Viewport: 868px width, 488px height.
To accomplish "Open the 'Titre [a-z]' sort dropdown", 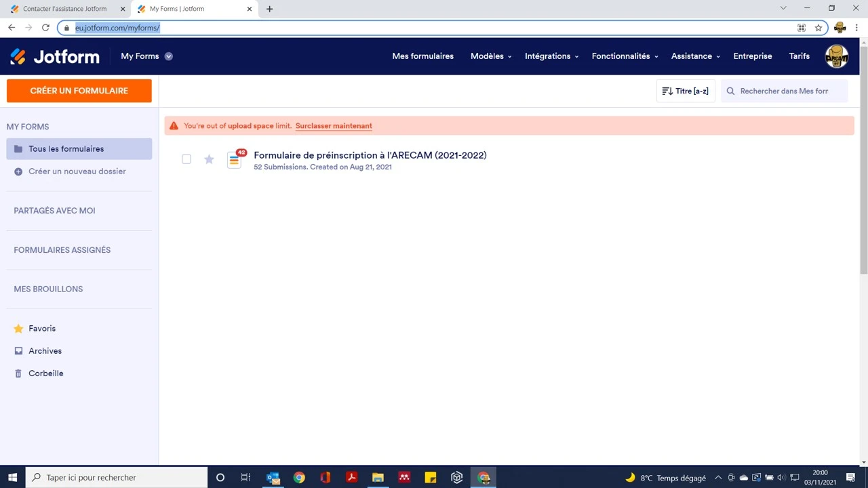I will [685, 91].
